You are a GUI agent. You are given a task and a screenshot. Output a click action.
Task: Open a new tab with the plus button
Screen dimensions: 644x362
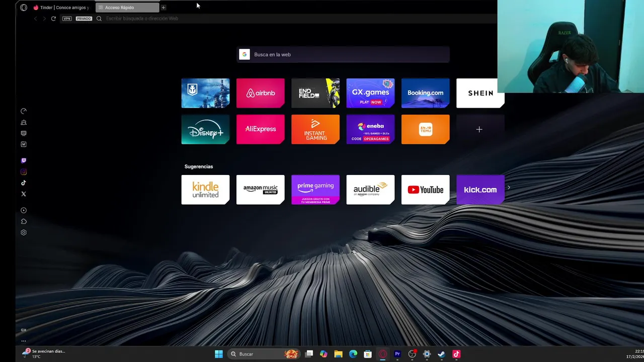[164, 8]
